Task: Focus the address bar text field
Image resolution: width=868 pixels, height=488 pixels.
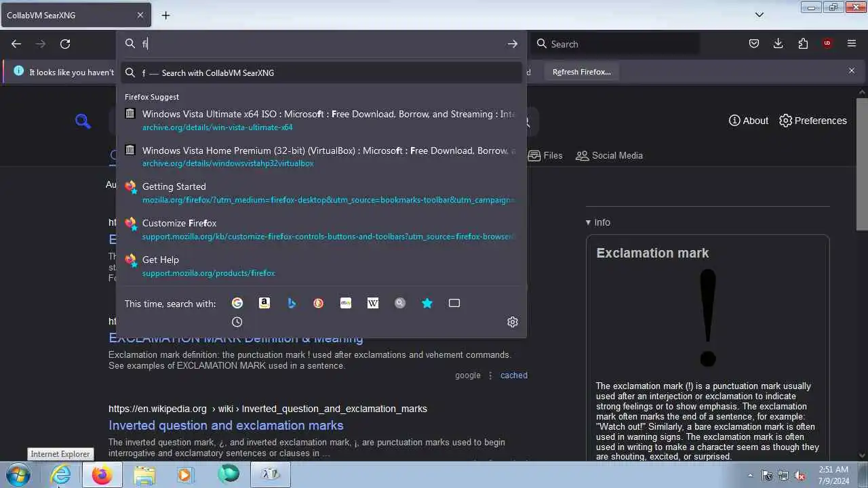Action: [321, 43]
